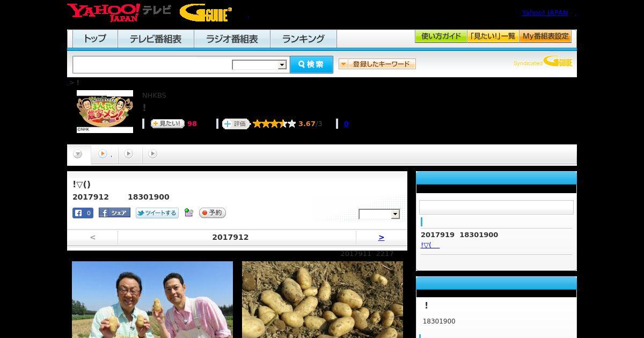
Task: Open My番組表設定
Action: 545,36
